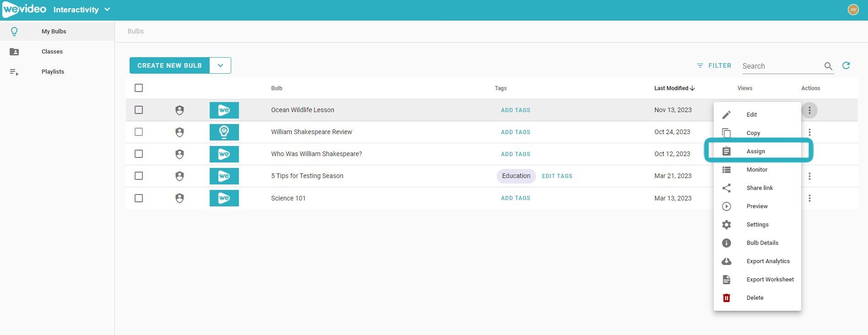Check the Ocean Wildlife Lesson checkbox

click(x=139, y=110)
